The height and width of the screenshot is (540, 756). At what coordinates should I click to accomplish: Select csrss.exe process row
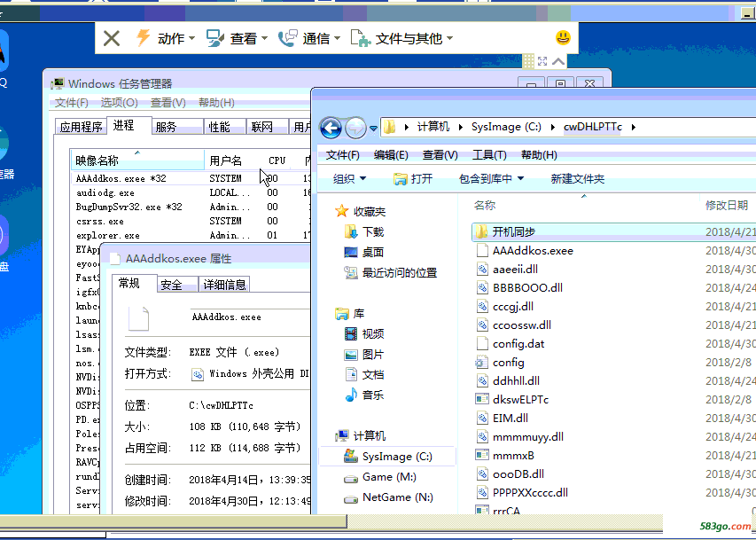tap(191, 221)
